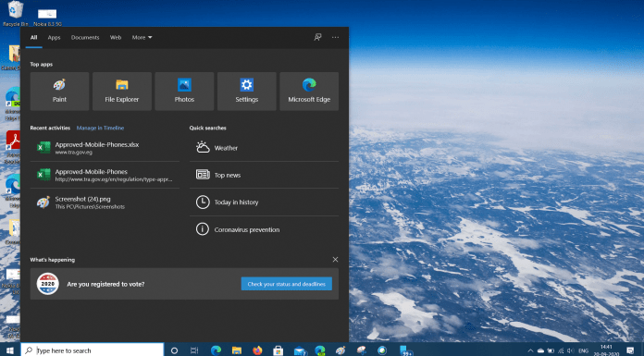644x356 pixels.
Task: Launch the Photos app tile
Action: pos(184,92)
